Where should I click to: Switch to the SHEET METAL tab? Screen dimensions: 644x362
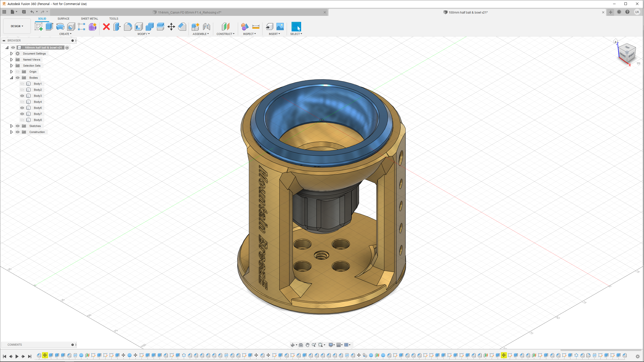tap(89, 19)
